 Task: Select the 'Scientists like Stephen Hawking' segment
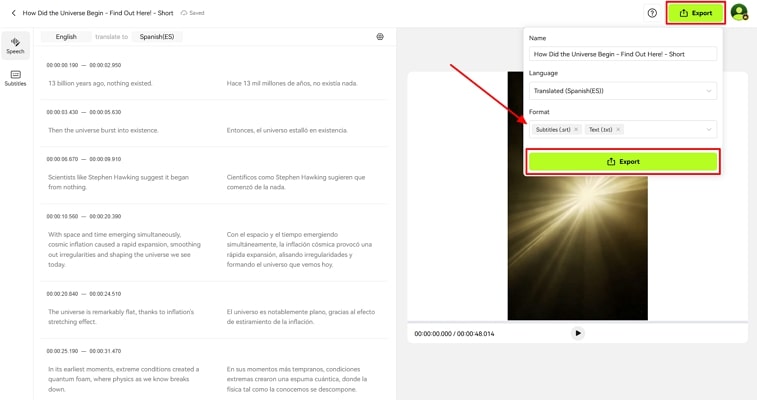[118, 182]
